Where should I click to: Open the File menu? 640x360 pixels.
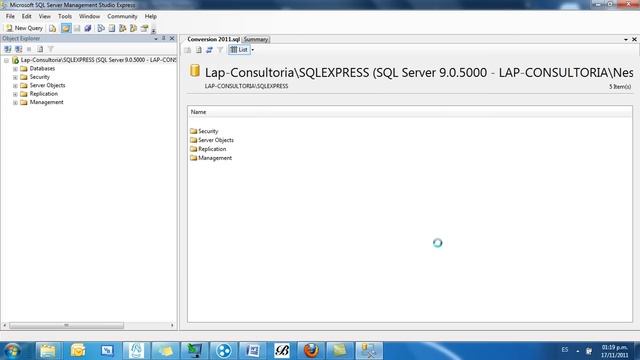pyautogui.click(x=10, y=16)
